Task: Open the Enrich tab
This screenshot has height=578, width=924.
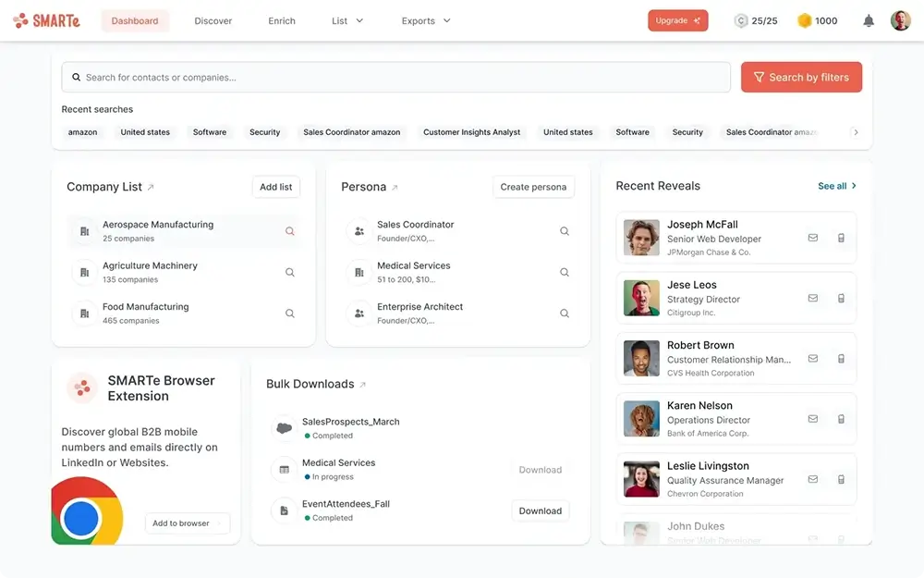Action: coord(282,20)
